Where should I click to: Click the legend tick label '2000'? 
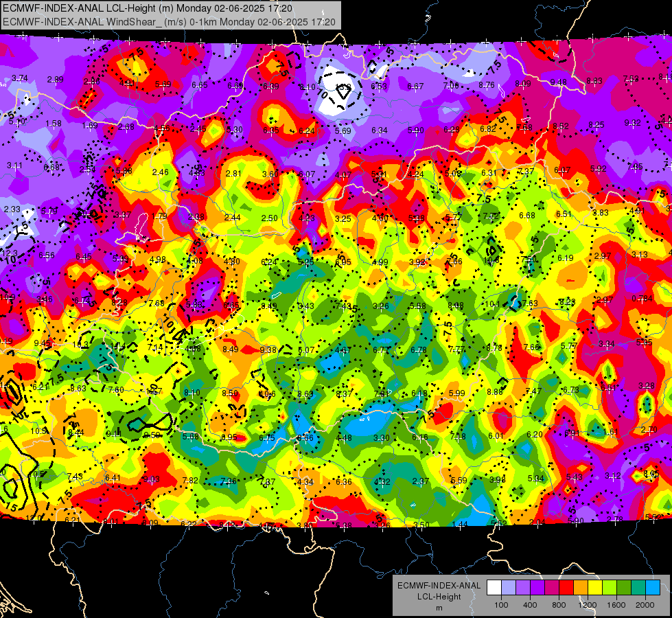645,605
